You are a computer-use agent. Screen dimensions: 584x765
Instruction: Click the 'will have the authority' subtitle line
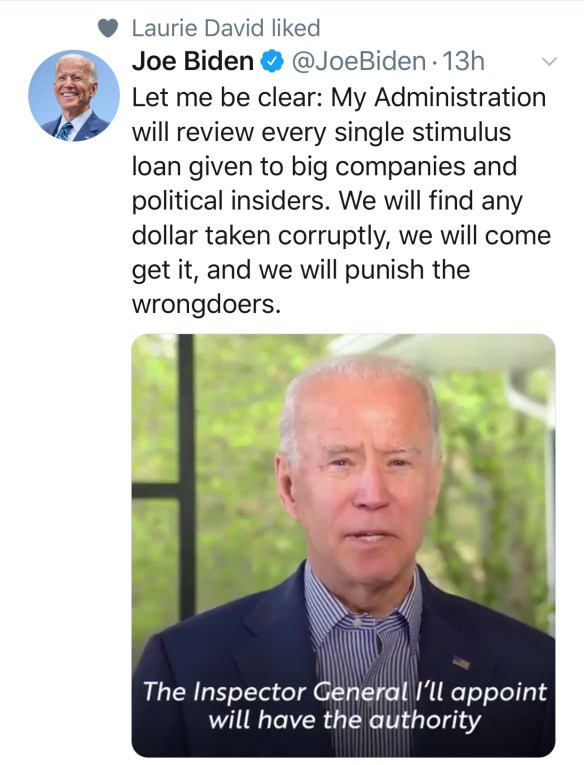345,720
